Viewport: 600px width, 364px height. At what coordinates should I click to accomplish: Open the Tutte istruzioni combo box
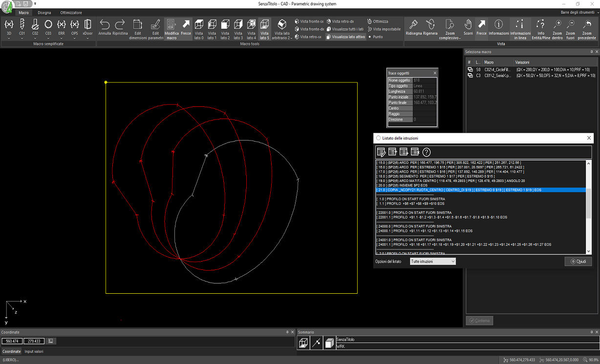pyautogui.click(x=433, y=262)
